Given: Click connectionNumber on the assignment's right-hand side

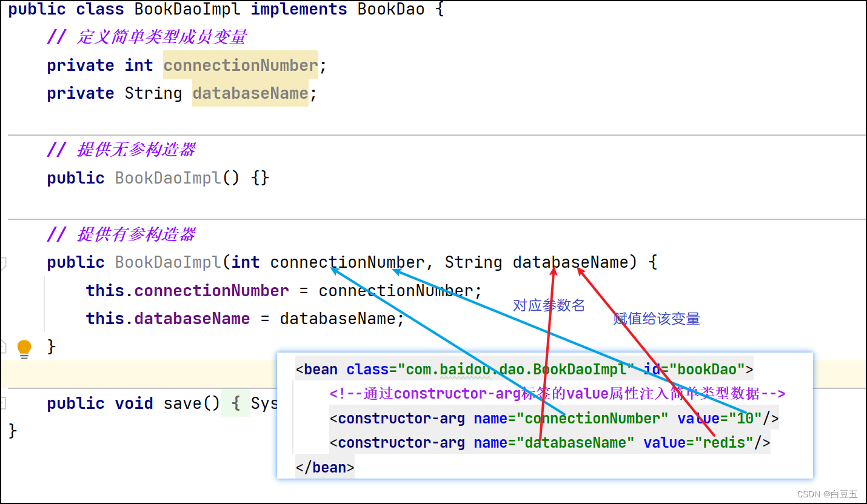Looking at the screenshot, I should pos(396,291).
